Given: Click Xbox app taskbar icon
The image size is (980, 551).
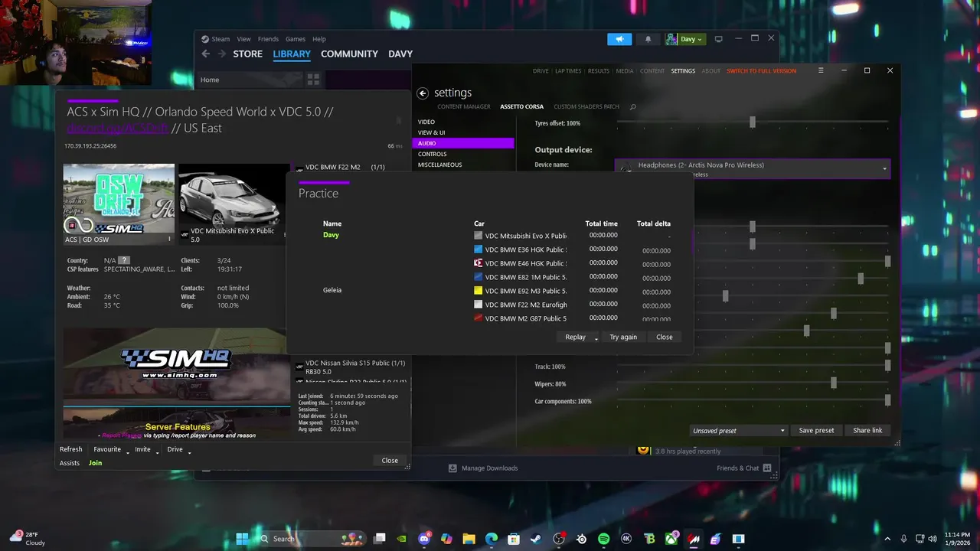Looking at the screenshot, I should click(x=671, y=539).
